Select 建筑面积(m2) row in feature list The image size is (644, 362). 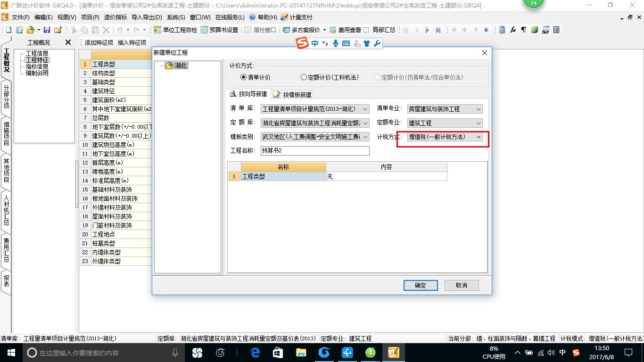tap(116, 100)
